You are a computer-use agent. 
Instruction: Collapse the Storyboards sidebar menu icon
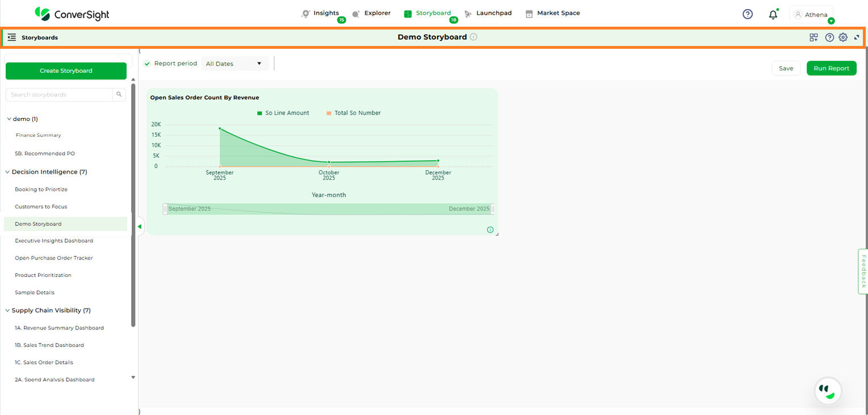[12, 37]
